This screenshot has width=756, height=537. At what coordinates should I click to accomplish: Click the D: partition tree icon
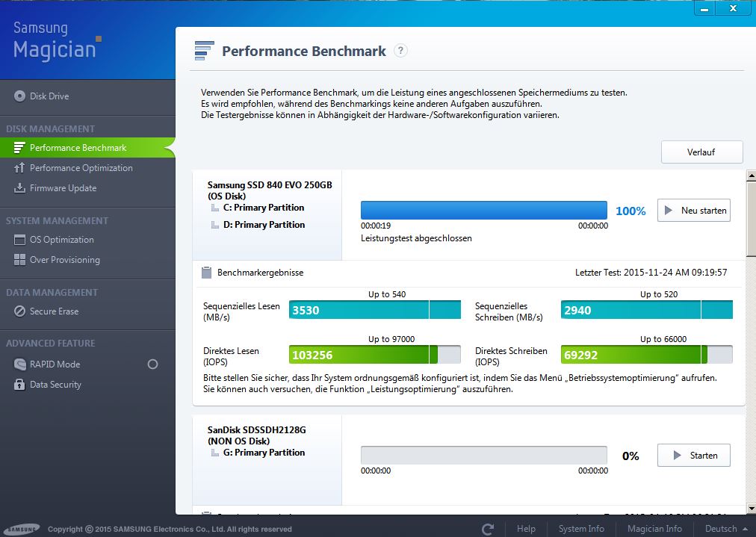[x=215, y=225]
